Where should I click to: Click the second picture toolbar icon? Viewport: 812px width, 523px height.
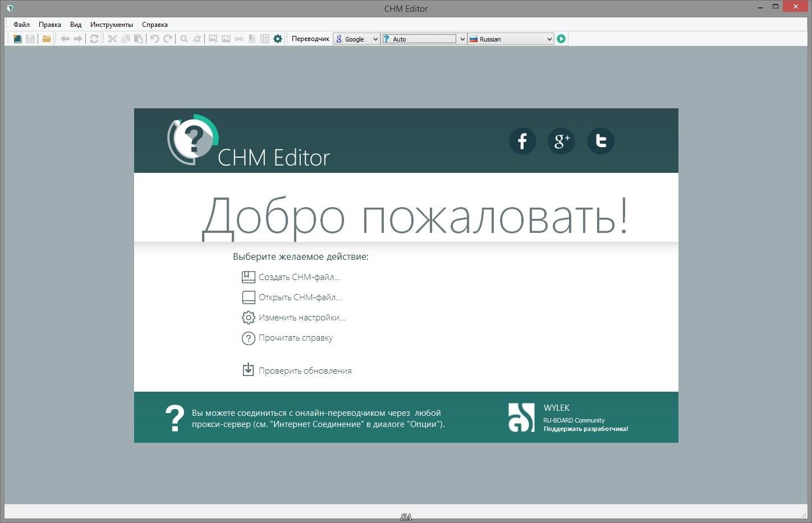tap(226, 39)
